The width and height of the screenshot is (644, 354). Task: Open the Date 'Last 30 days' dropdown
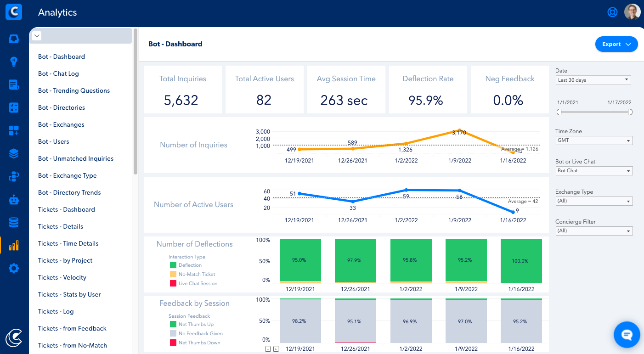(593, 80)
